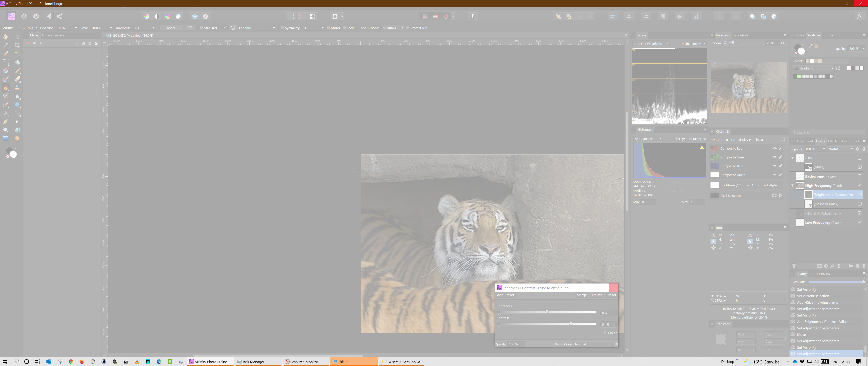868x366 pixels.
Task: Click the Navigator tiger thumbnail preview
Action: pyautogui.click(x=749, y=87)
